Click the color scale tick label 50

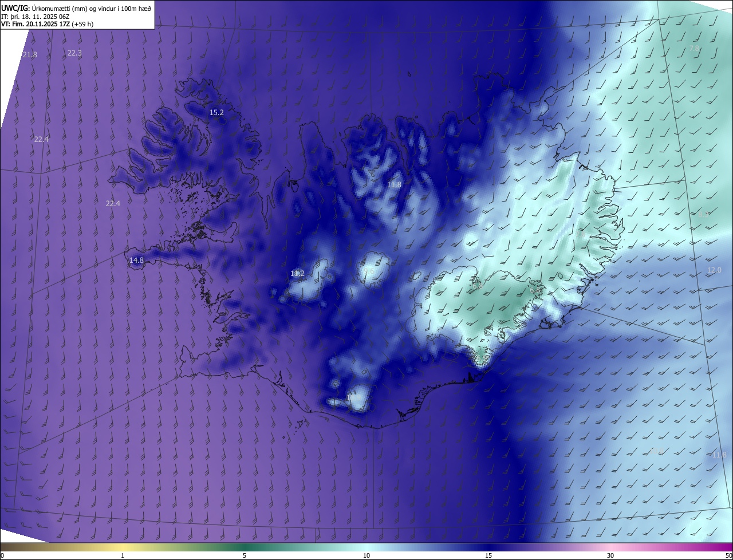tap(728, 555)
